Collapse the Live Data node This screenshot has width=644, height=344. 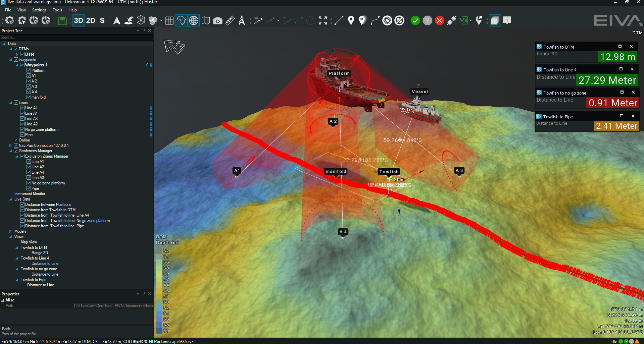click(10, 199)
